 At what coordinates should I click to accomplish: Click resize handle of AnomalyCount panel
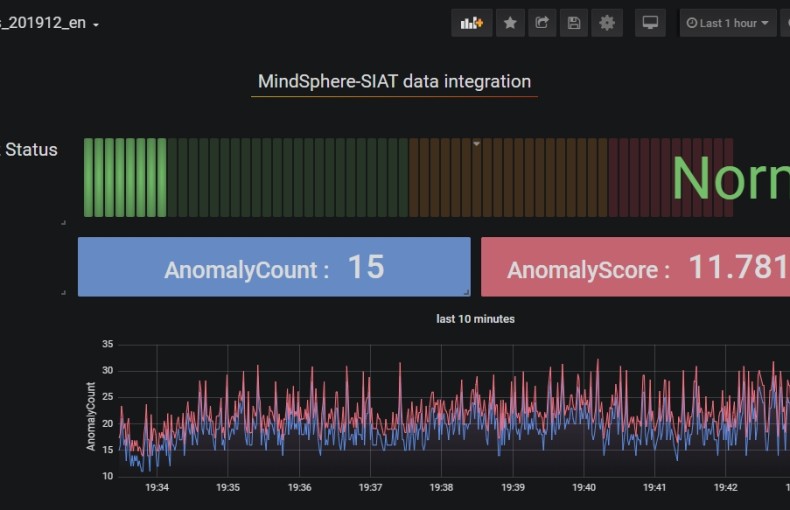tap(465, 292)
